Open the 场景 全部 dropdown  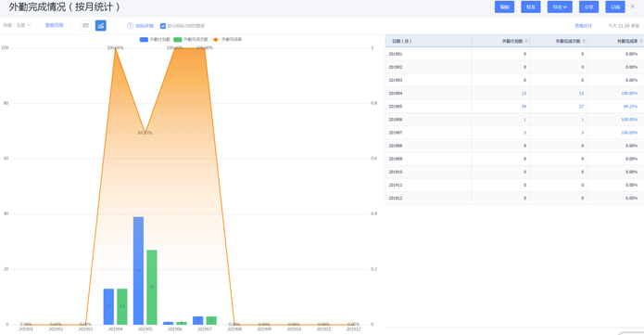point(17,25)
